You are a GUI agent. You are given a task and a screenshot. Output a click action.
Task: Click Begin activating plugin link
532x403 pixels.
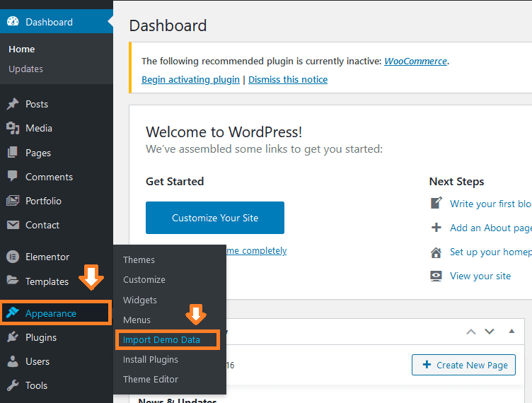(190, 79)
